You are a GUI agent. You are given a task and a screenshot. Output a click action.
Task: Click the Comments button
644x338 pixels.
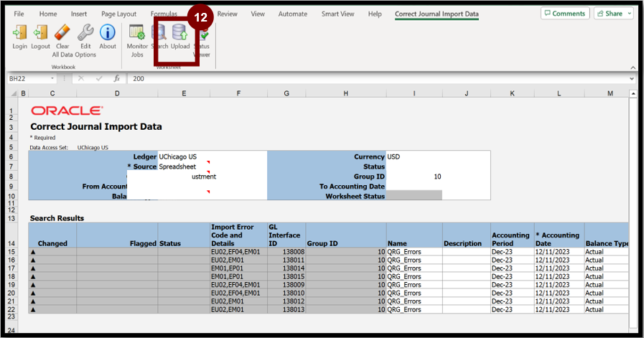[565, 14]
